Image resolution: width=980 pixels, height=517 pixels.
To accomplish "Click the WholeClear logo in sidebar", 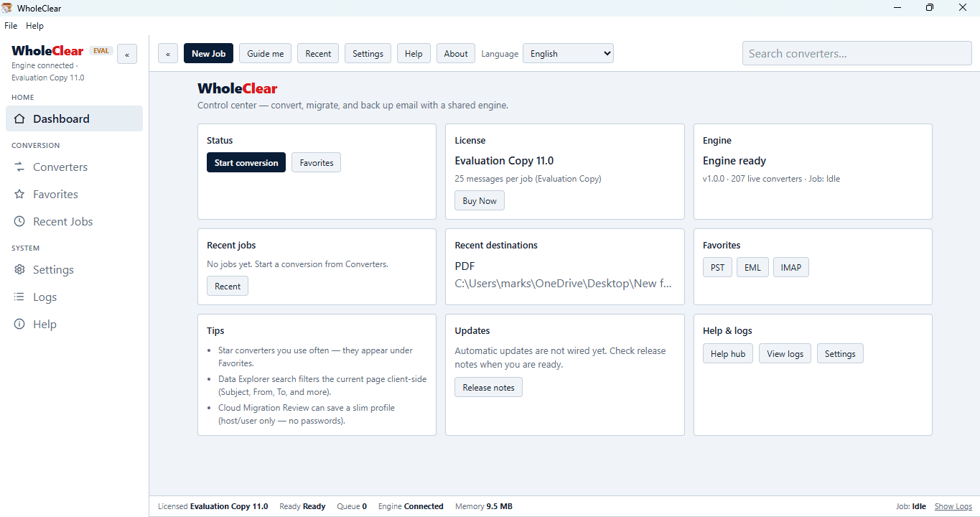I will (47, 51).
